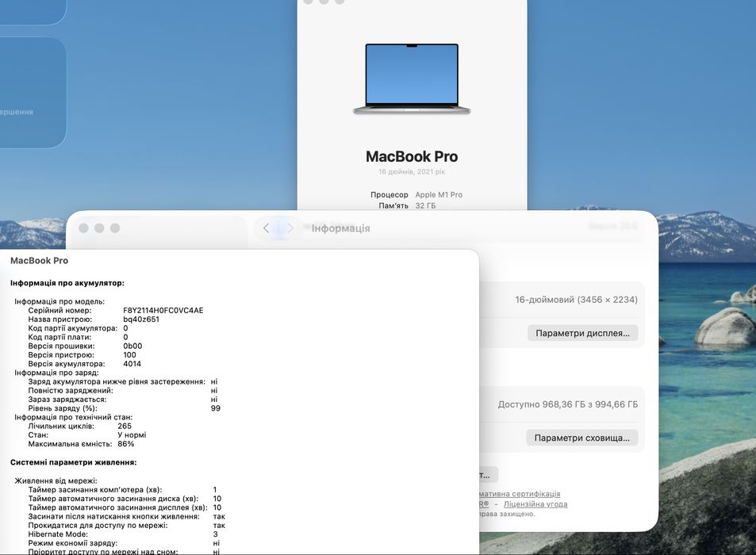Open the "Ліцензійна угода" link

click(535, 504)
